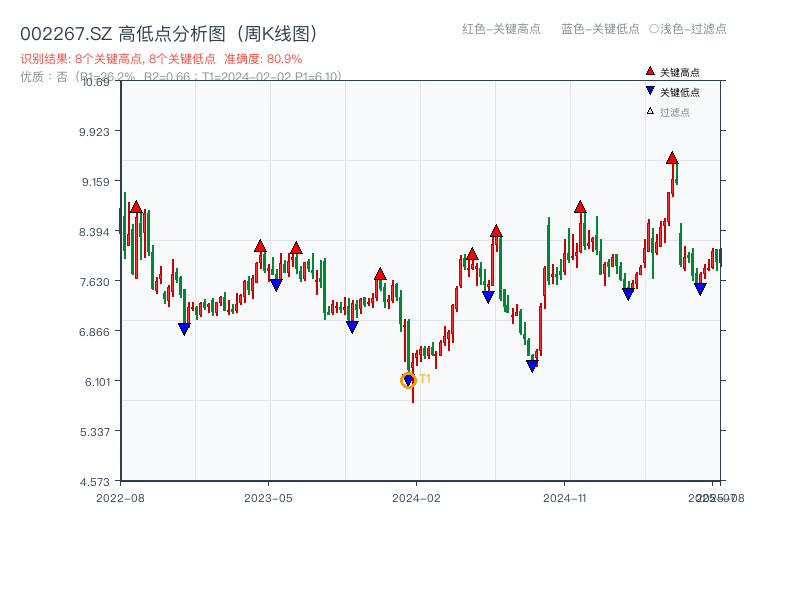Click y-axis value 5.337
This screenshot has width=800, height=600.
[x=94, y=432]
